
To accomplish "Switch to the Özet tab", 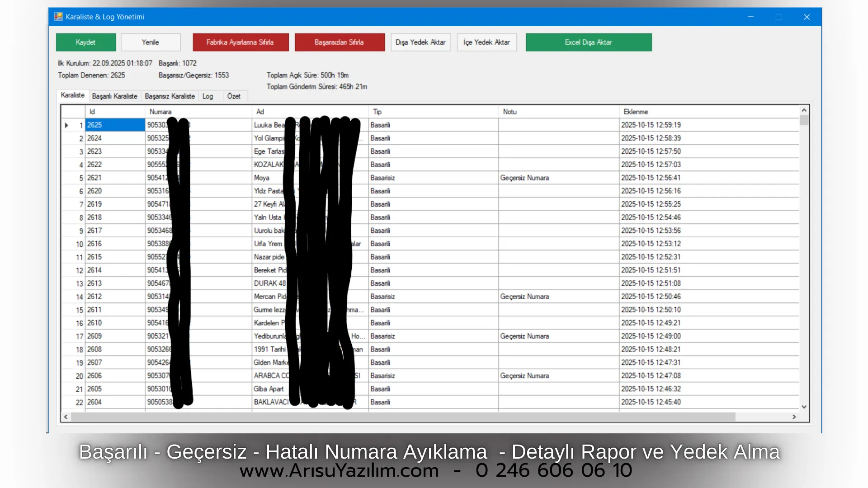I will pyautogui.click(x=234, y=96).
